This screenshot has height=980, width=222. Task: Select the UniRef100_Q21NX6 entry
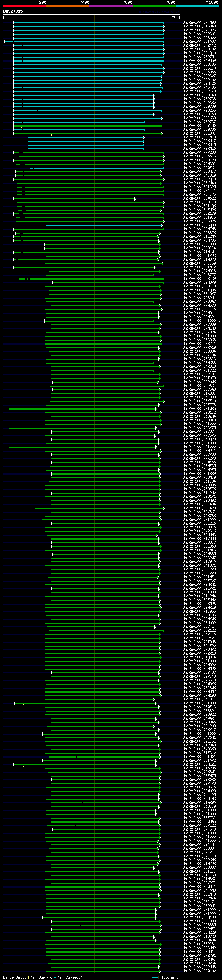click(199, 550)
